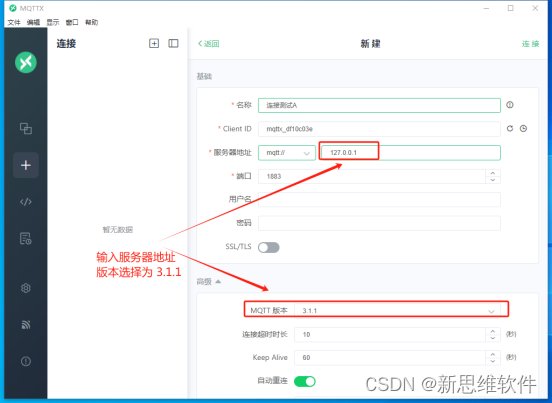Click the About info sidebar icon
Image resolution: width=552 pixels, height=403 pixels.
pos(26,361)
